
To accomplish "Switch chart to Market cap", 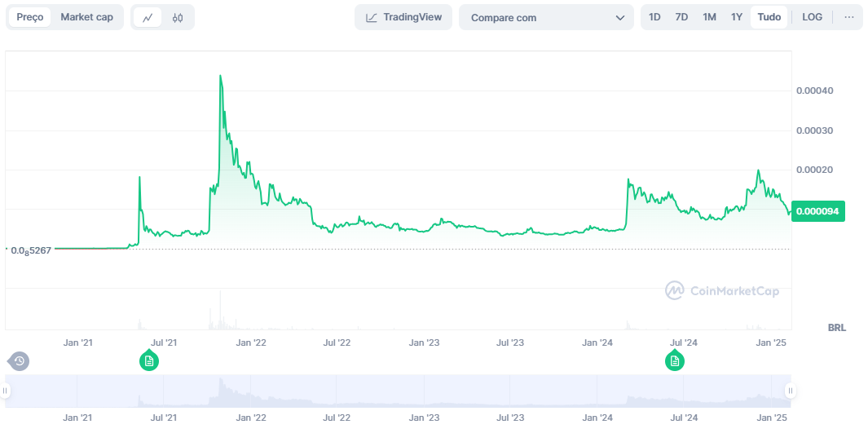I will tap(86, 17).
